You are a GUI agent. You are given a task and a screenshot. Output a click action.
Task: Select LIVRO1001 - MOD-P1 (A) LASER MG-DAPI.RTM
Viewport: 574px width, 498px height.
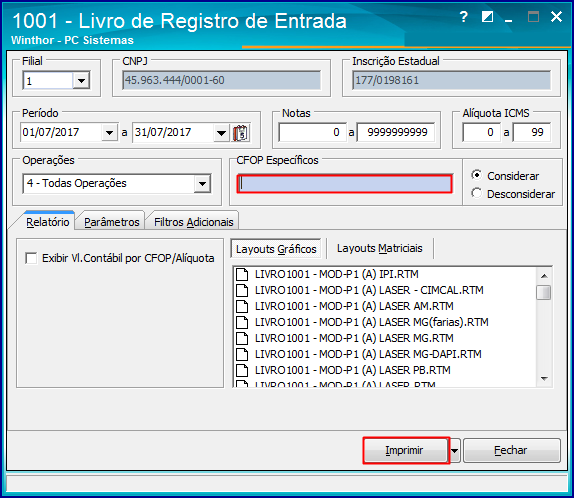point(368,354)
